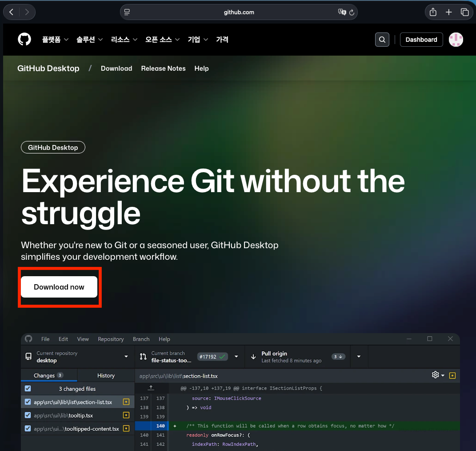
Task: Open the Help link in the sub-navigation
Action: [202, 68]
